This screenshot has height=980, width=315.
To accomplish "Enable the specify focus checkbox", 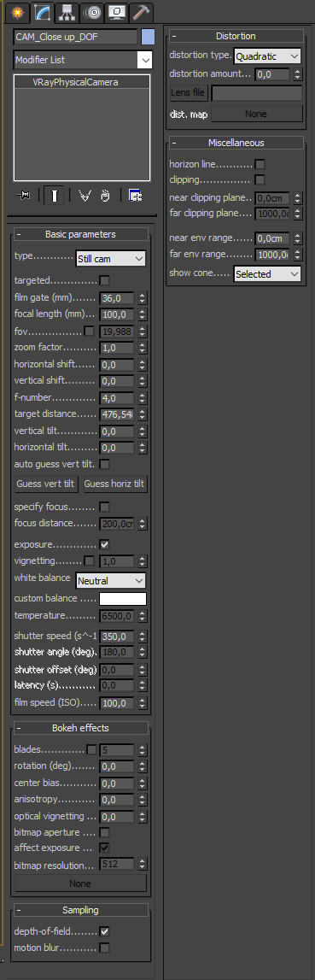I will click(x=104, y=507).
